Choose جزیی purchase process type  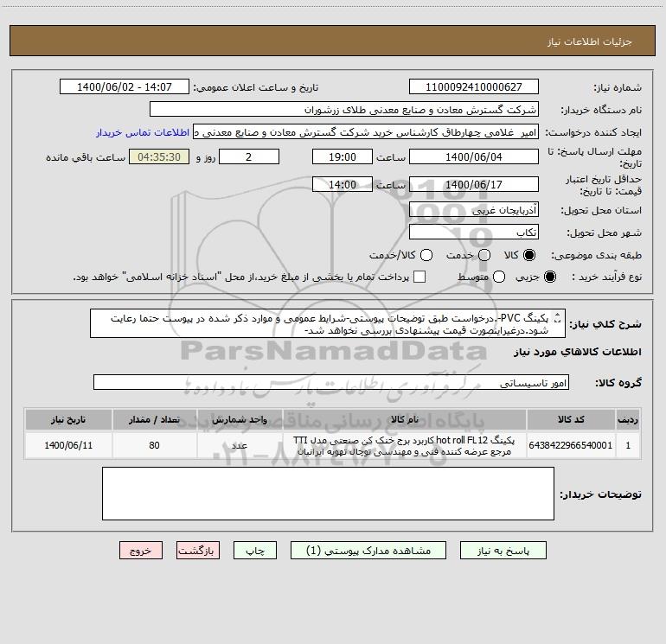pyautogui.click(x=550, y=277)
